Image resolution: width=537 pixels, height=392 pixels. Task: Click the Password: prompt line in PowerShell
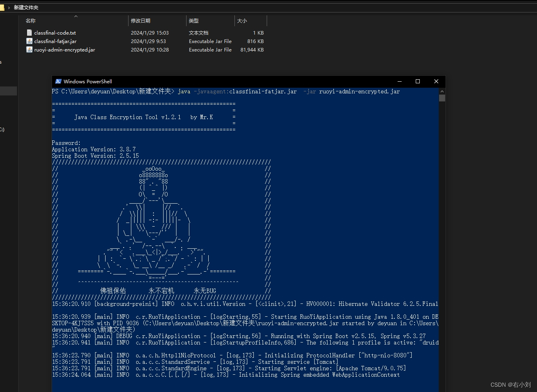pos(66,143)
